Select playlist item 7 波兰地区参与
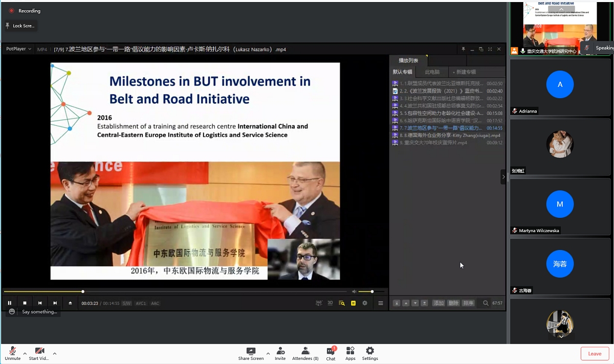Viewport: 614px width, 364px height. (447, 128)
